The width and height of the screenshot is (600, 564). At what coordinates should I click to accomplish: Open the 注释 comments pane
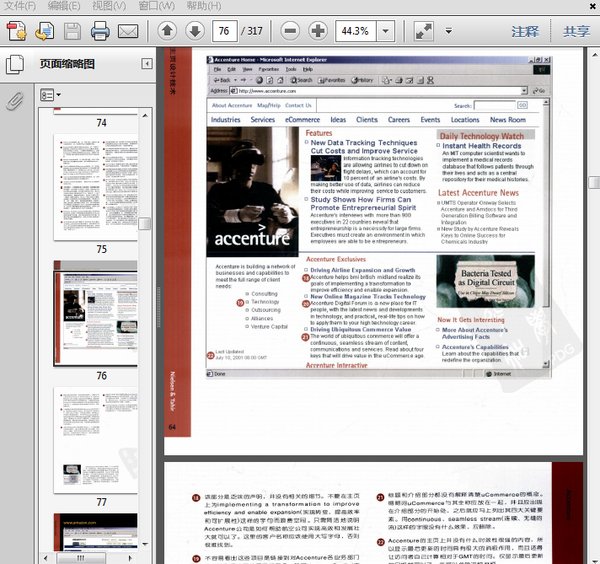pyautogui.click(x=525, y=31)
